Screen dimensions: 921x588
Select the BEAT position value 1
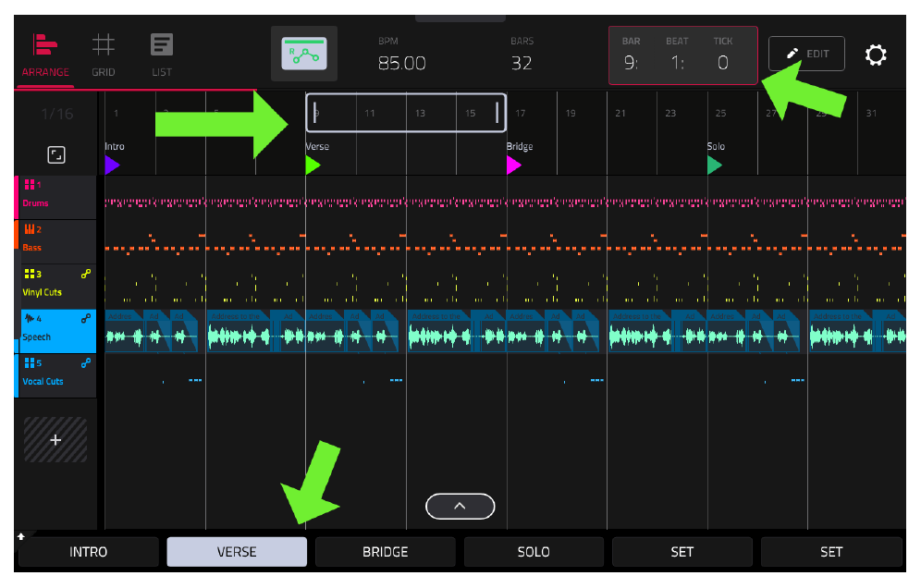tap(677, 63)
